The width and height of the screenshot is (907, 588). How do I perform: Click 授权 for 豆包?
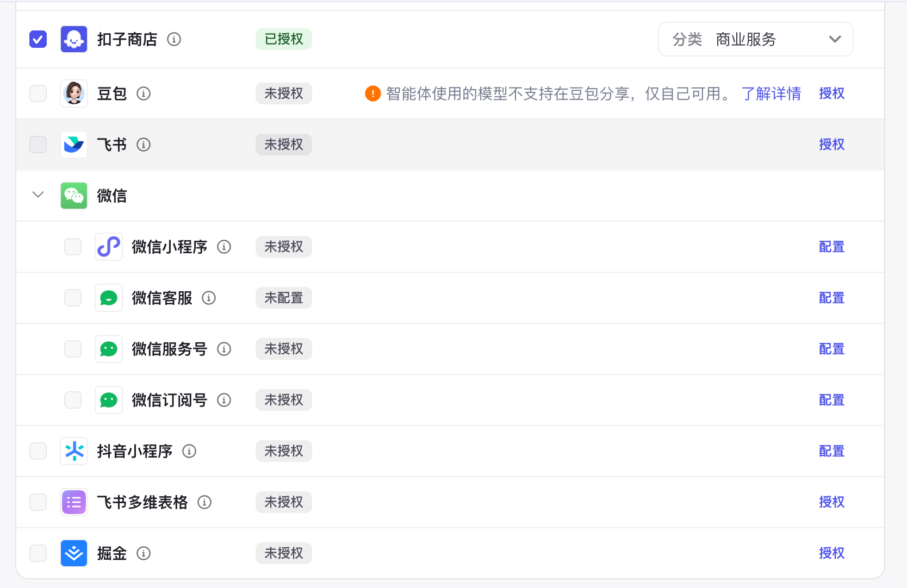coord(832,93)
